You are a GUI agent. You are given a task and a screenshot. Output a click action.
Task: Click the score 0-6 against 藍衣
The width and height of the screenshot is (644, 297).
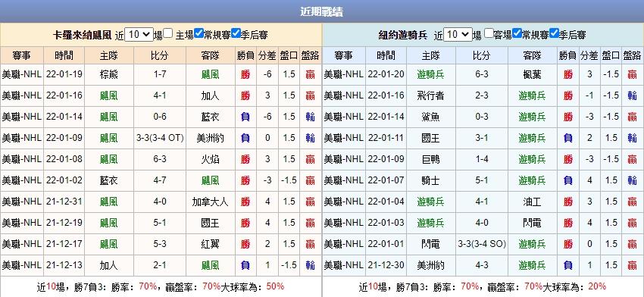pyautogui.click(x=159, y=117)
